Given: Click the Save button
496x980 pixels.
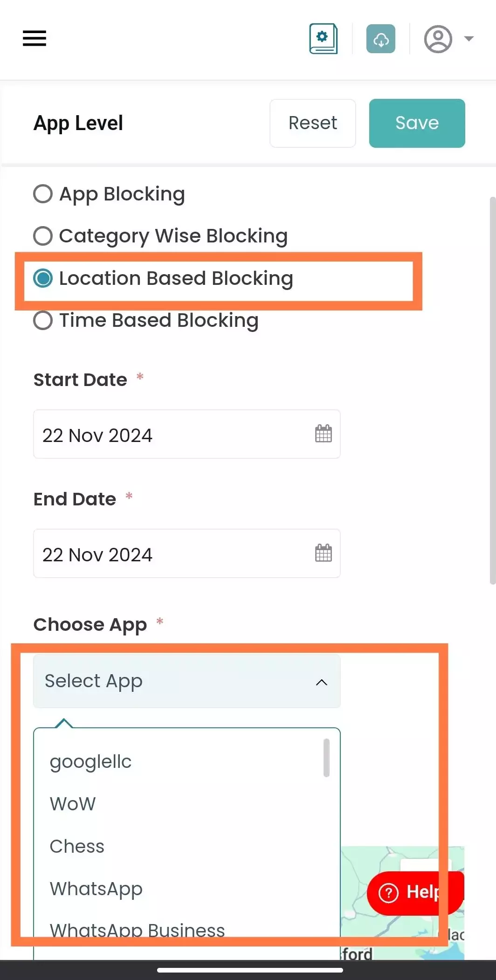Looking at the screenshot, I should click(417, 123).
